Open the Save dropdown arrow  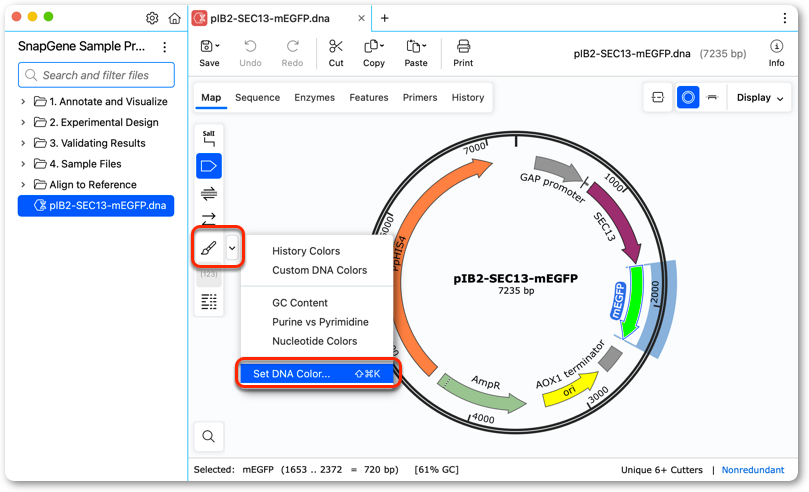[x=217, y=46]
